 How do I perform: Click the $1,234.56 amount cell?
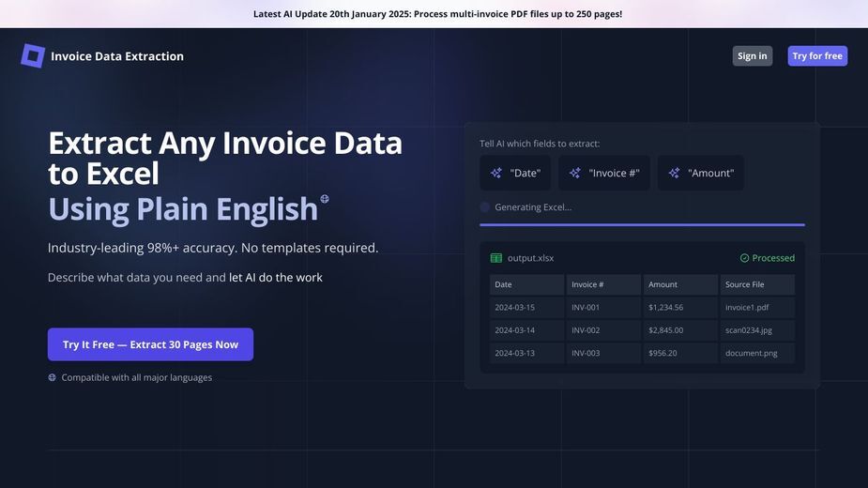coord(680,308)
